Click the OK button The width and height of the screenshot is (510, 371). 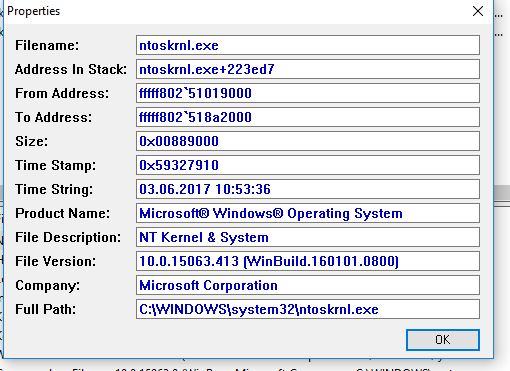(x=443, y=340)
